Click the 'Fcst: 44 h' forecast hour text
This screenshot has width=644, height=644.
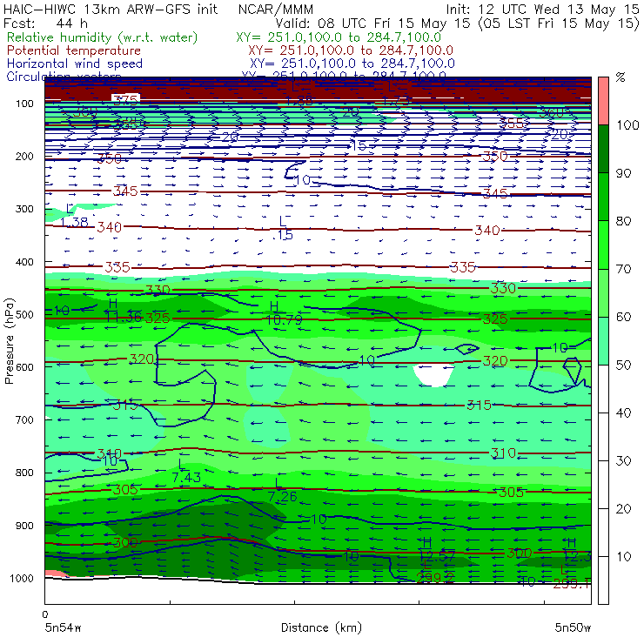tap(45, 23)
